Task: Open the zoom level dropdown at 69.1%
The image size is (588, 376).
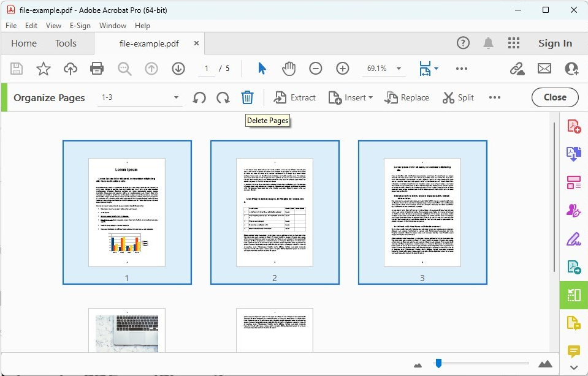Action: click(383, 69)
